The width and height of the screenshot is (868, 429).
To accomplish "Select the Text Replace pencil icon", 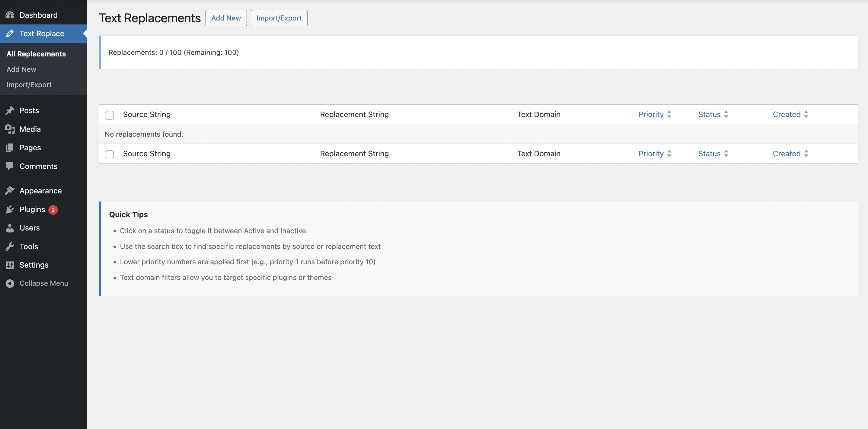I will [10, 33].
